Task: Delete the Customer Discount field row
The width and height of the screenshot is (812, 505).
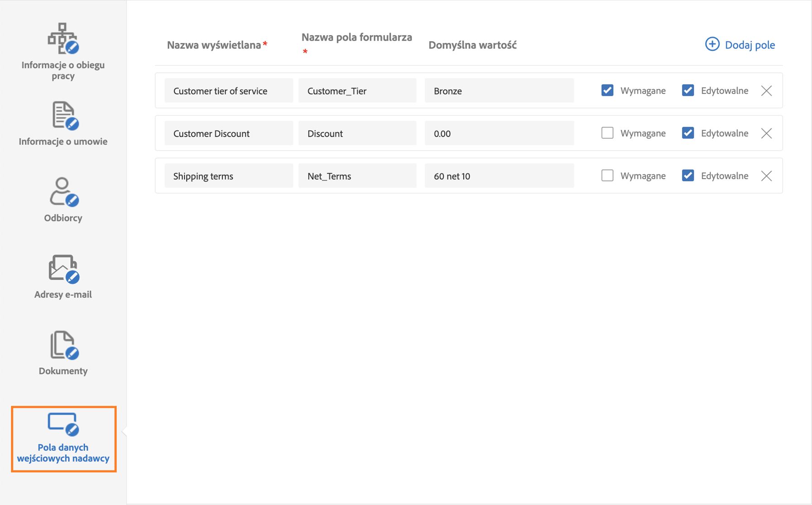Action: 766,133
